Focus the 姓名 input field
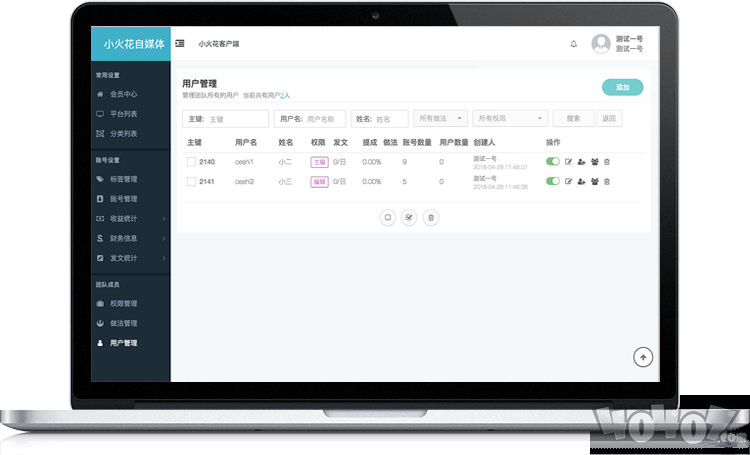This screenshot has width=750, height=455. (379, 119)
